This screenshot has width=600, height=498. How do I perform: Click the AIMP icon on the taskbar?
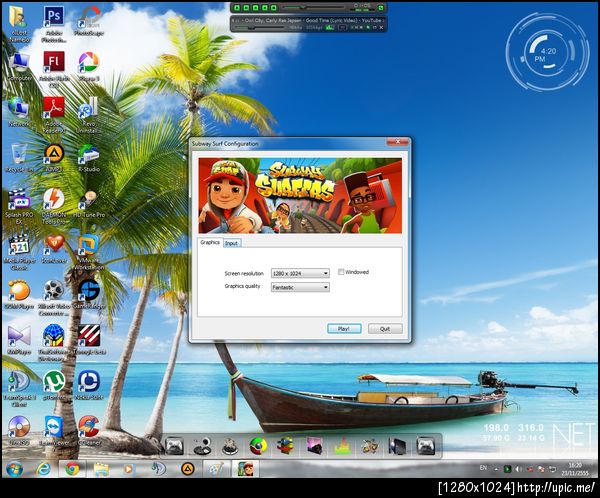(x=188, y=469)
